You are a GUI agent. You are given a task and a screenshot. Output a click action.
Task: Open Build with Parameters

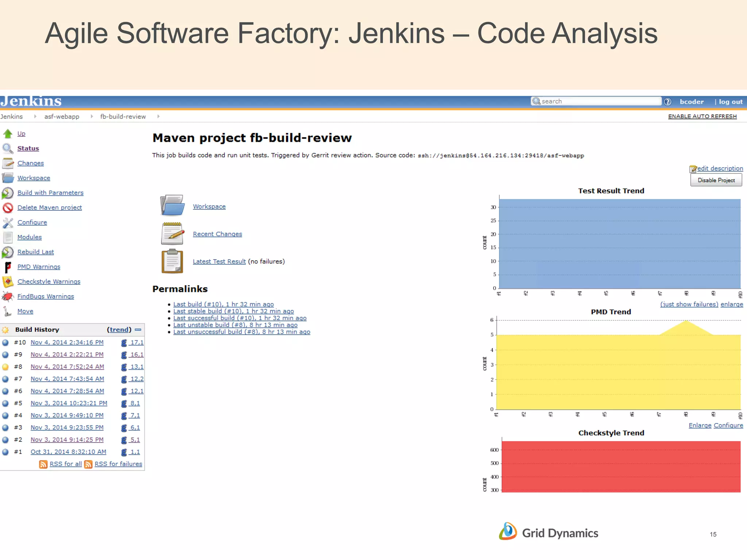coord(50,193)
